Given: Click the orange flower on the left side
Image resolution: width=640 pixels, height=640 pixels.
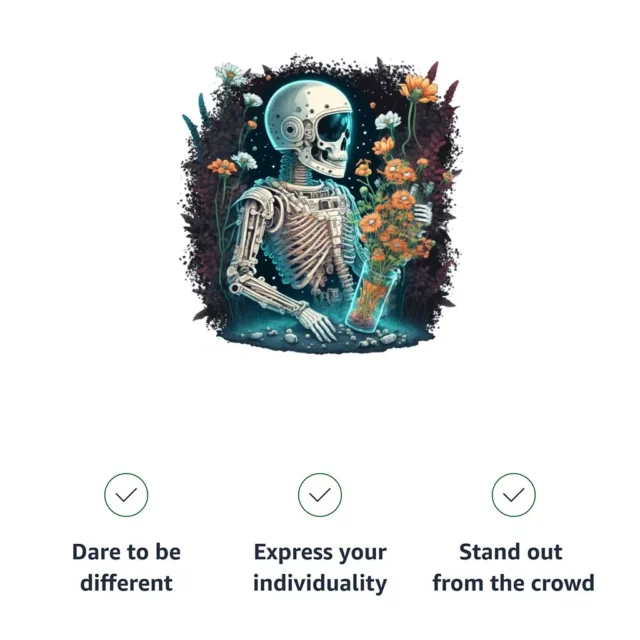Looking at the screenshot, I should pos(222,167).
